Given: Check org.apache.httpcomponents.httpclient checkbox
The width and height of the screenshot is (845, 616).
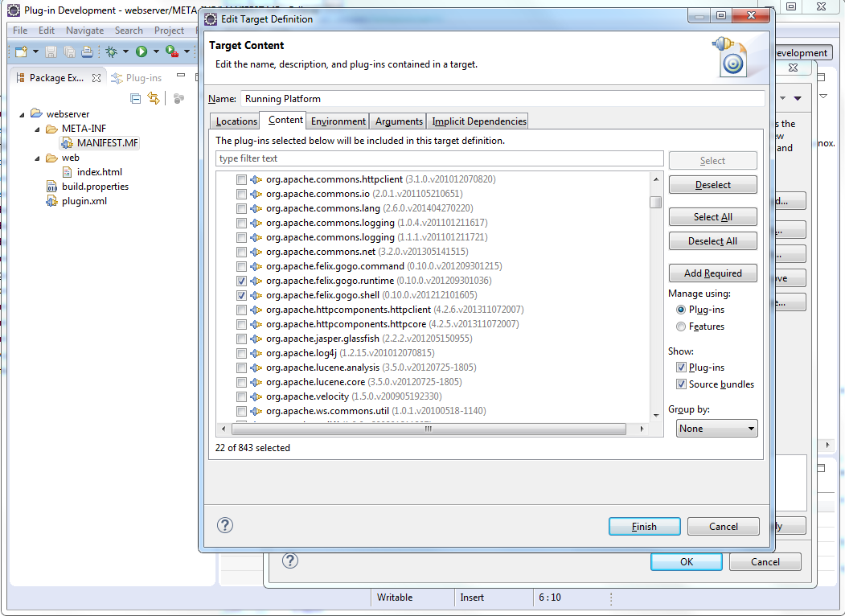Looking at the screenshot, I should pyautogui.click(x=241, y=310).
